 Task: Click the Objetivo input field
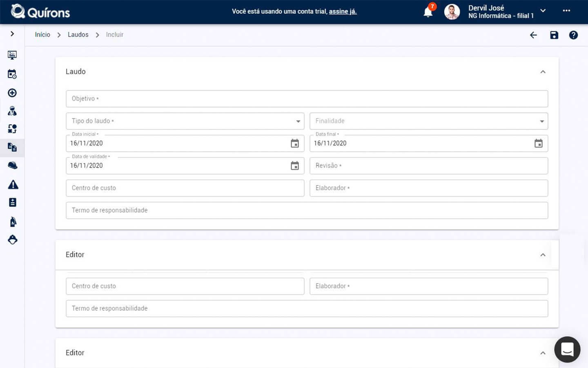(307, 99)
